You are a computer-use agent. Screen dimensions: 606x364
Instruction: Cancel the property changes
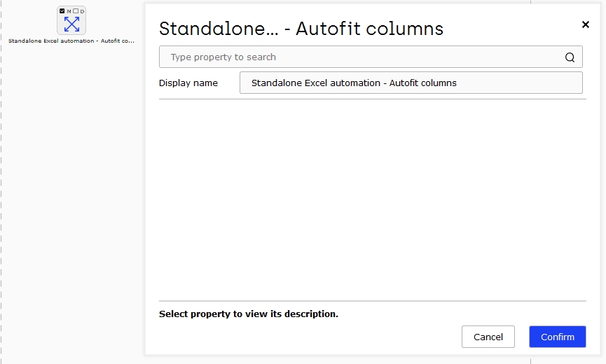click(x=488, y=337)
